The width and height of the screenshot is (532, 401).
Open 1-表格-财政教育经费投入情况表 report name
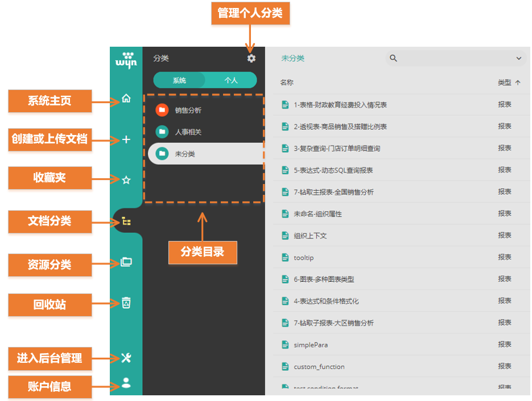coord(340,105)
